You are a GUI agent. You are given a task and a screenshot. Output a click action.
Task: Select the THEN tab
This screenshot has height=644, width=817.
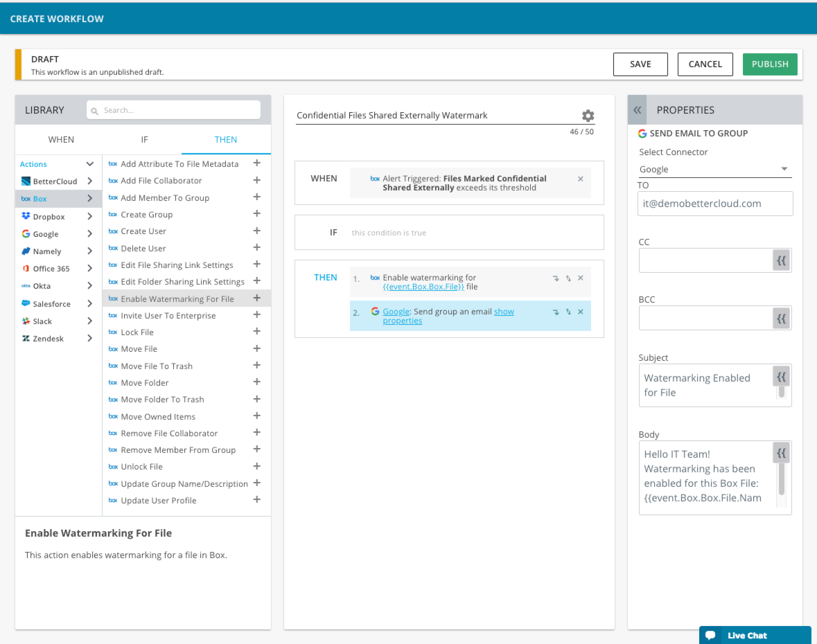tap(226, 139)
